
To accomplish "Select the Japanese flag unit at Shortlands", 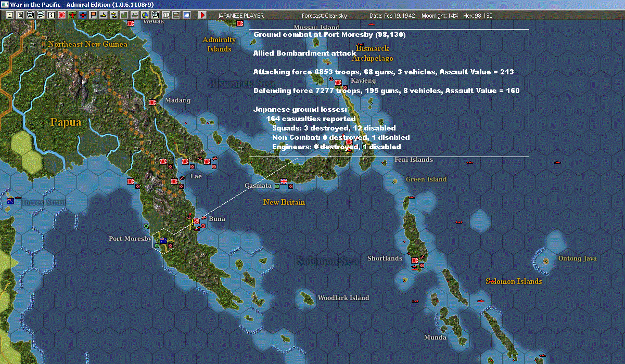I will coord(415,261).
